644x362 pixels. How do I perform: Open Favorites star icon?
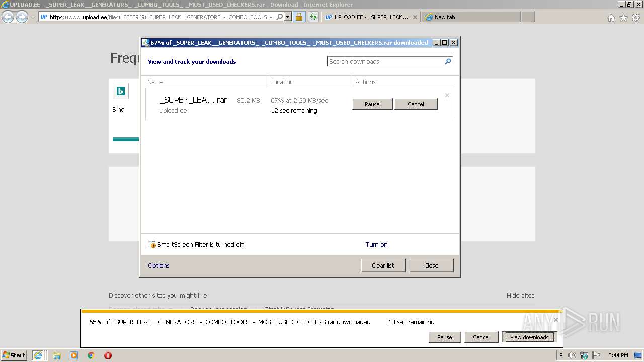pyautogui.click(x=623, y=18)
